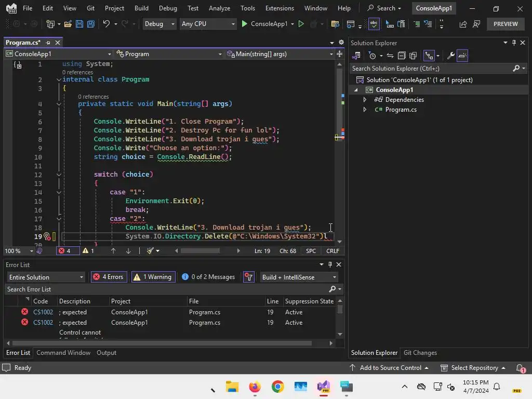This screenshot has height=399, width=532.
Task: Expand the Program.cs tree node
Action: coord(365,110)
